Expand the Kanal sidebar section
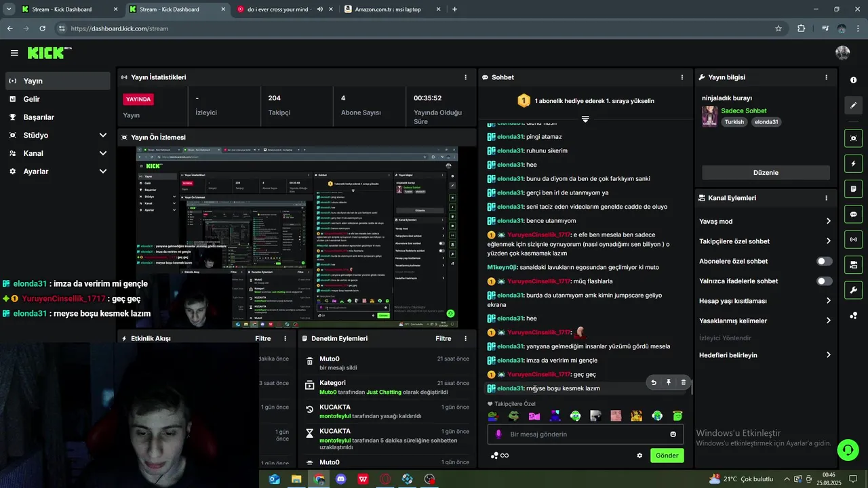Screen dimensions: 868x488 tap(103, 153)
